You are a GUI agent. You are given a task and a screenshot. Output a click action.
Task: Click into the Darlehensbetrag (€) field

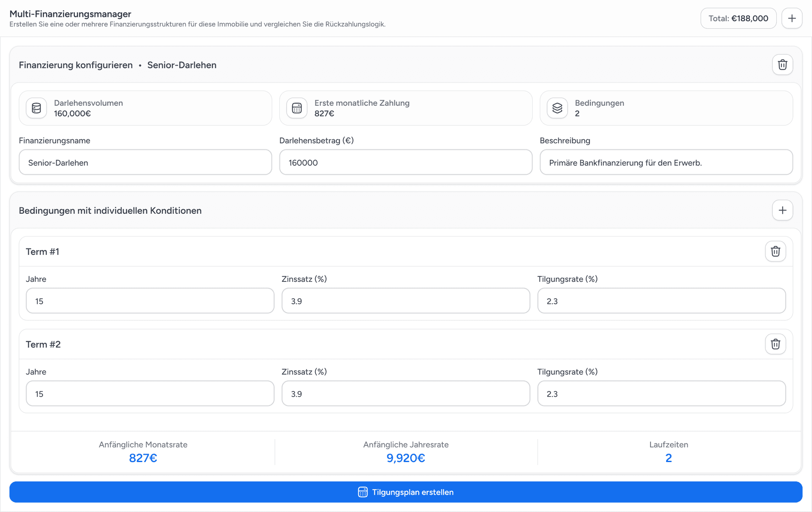point(406,162)
